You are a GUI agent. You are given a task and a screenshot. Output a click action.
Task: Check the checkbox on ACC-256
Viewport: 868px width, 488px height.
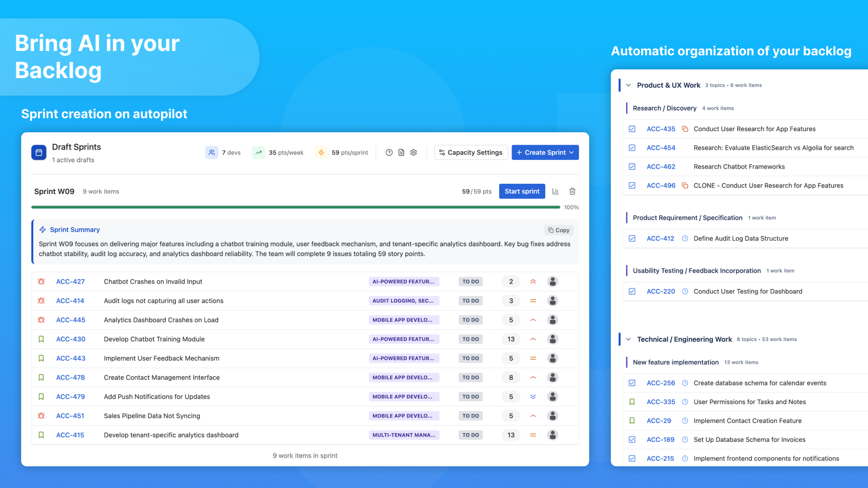pos(632,383)
